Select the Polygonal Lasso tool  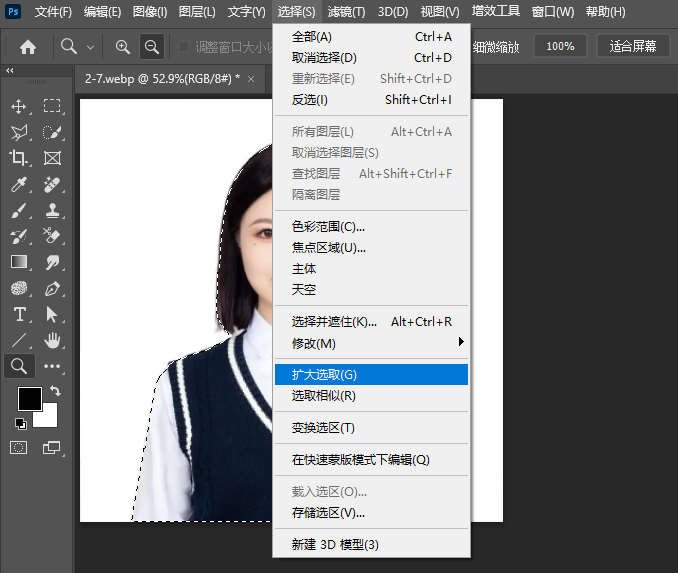point(19,132)
